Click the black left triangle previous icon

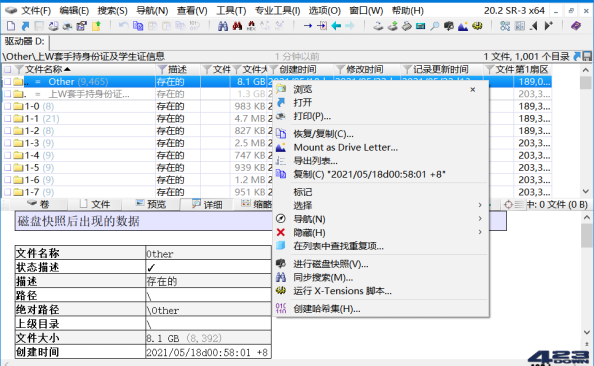534,26
